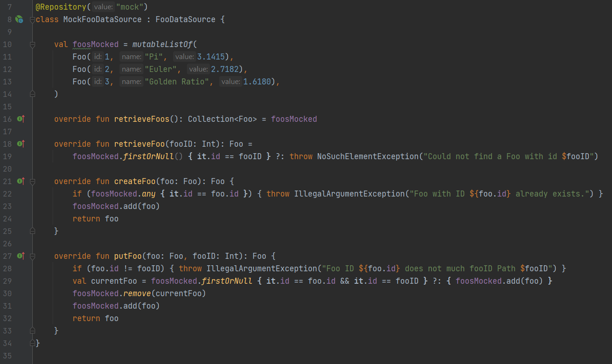This screenshot has height=364, width=612.
Task: Click return foo on line 32
Action: pyautogui.click(x=96, y=318)
